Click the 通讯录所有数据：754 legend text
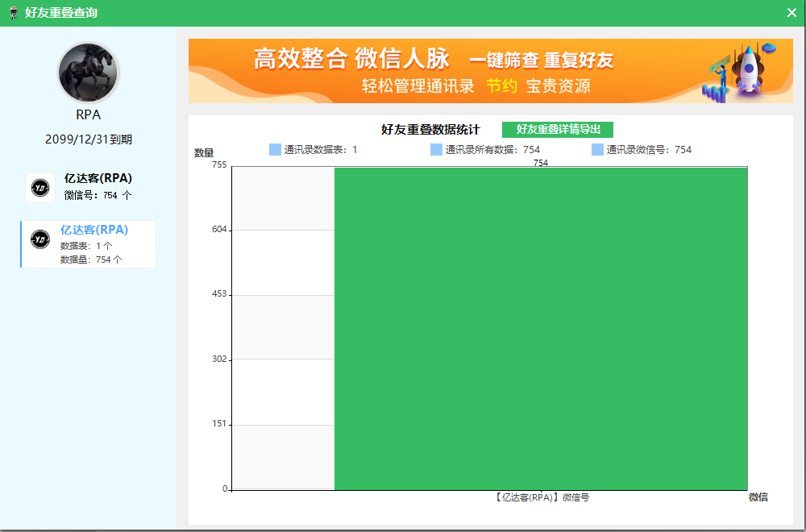Image resolution: width=806 pixels, height=532 pixels. coord(493,150)
